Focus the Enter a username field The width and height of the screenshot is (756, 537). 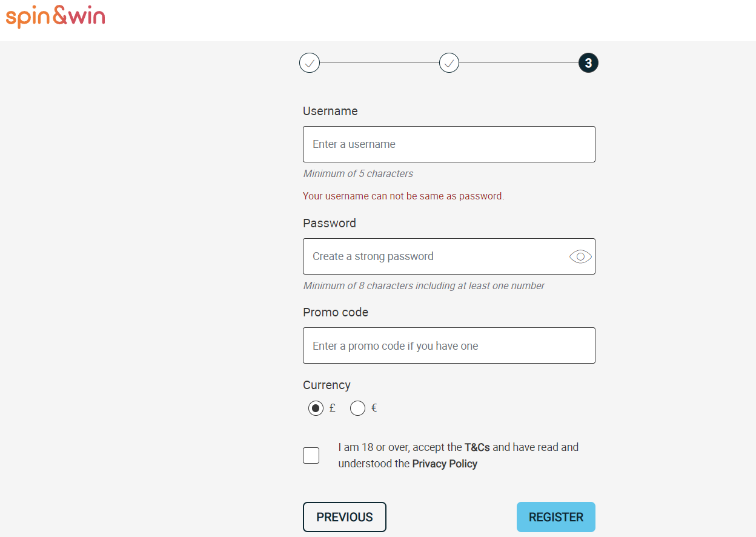click(x=449, y=144)
